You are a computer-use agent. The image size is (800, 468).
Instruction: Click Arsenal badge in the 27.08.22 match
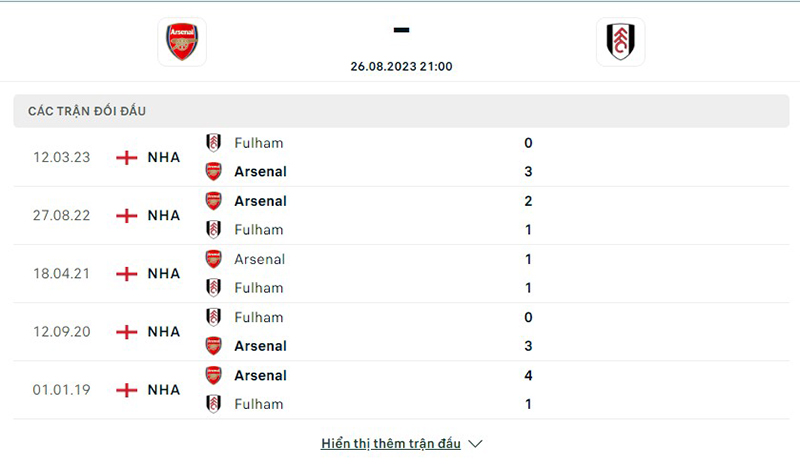(x=213, y=201)
